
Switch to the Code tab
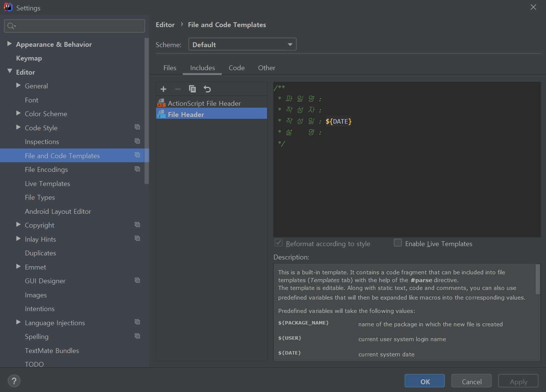[237, 68]
